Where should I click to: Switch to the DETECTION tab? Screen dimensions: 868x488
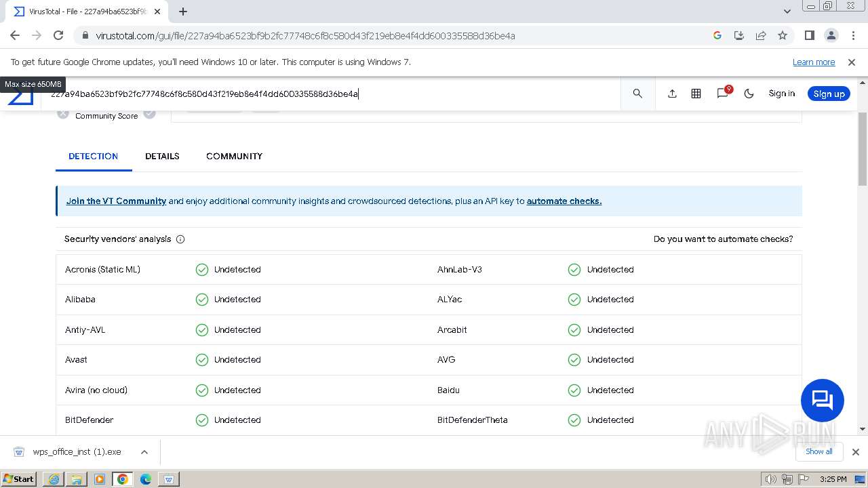click(x=94, y=156)
